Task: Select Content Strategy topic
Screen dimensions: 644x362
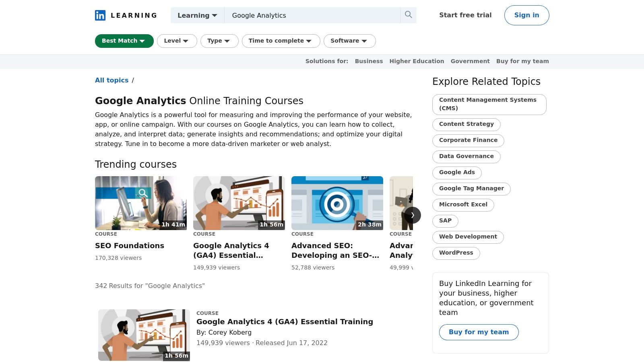Action: tap(466, 124)
